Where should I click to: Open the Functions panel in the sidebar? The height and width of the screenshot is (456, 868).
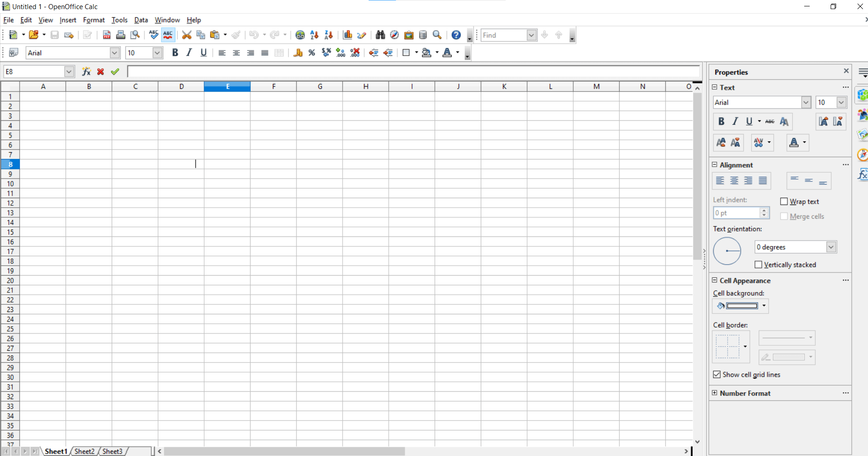click(x=863, y=174)
